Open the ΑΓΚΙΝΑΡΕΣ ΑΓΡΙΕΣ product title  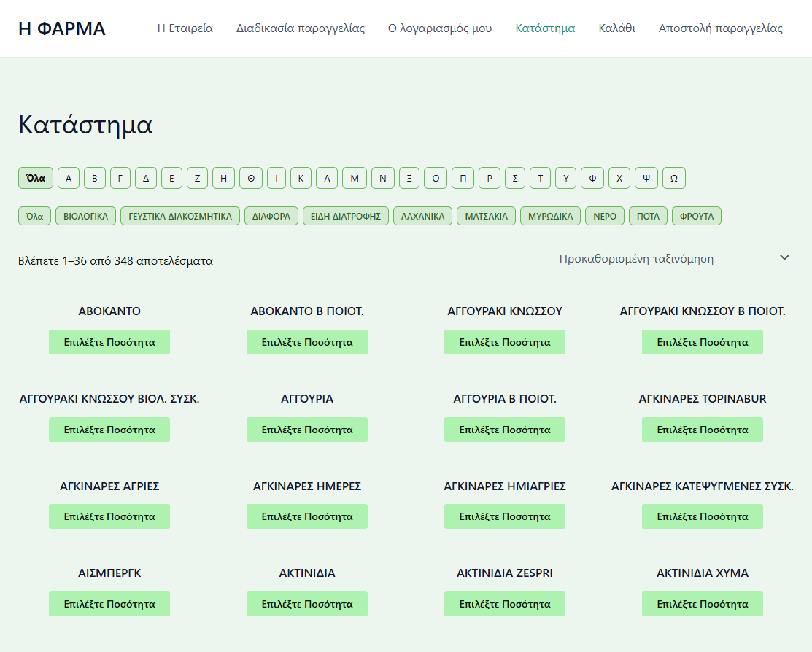pos(109,486)
